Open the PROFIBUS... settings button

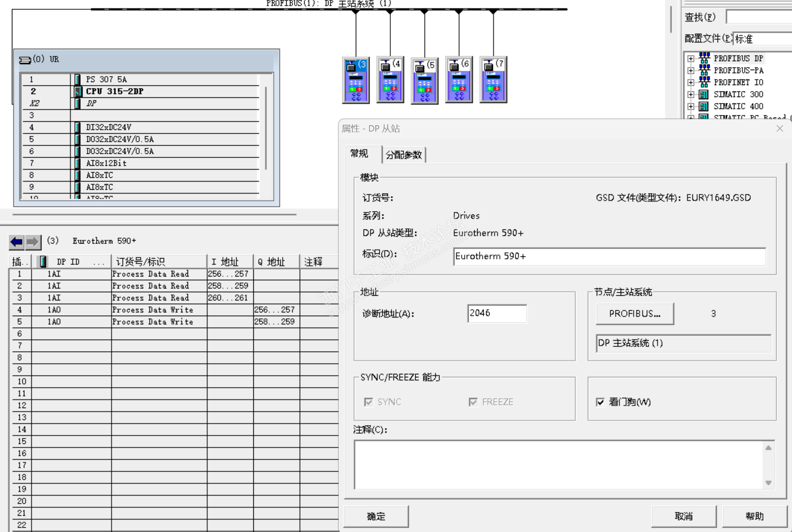tap(635, 314)
